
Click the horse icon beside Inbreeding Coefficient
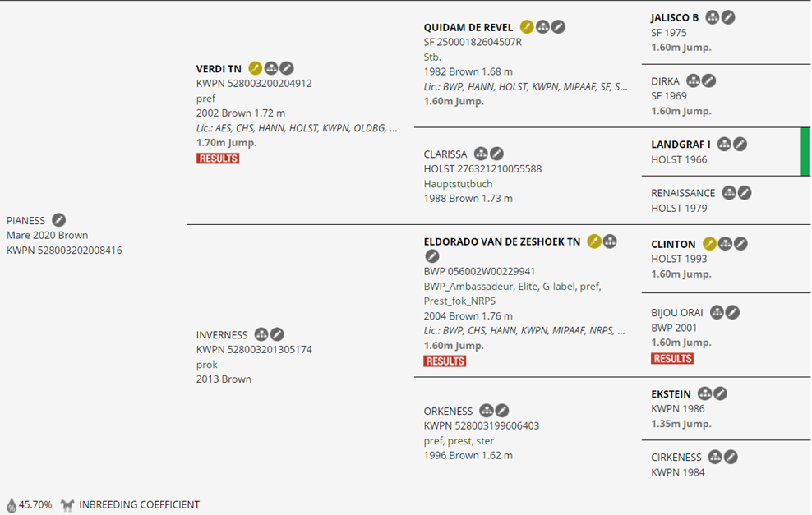[x=67, y=504]
